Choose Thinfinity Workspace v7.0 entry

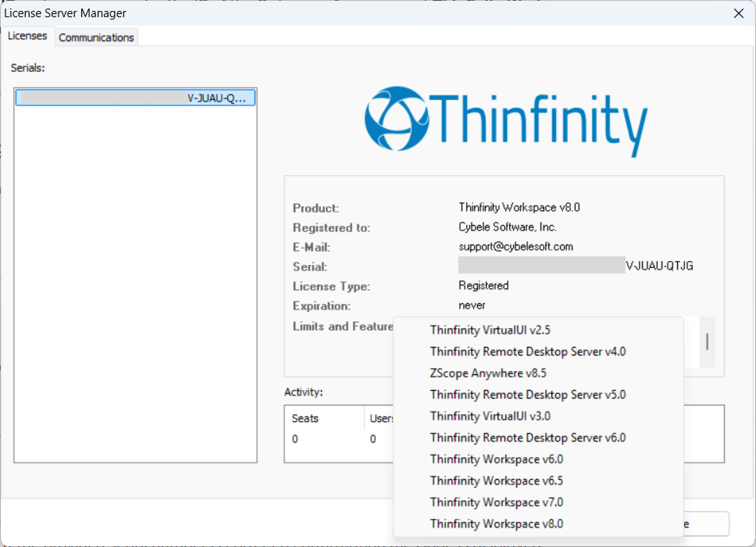click(x=496, y=502)
